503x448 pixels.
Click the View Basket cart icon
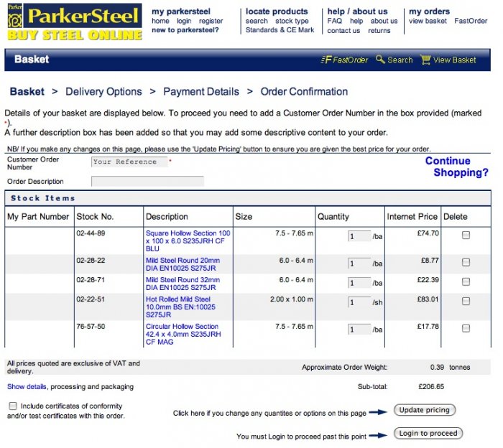point(425,60)
